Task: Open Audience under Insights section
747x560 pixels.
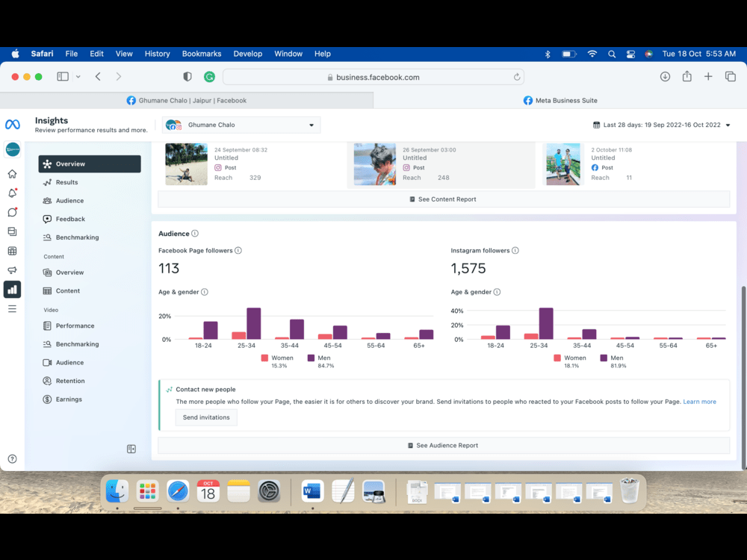Action: click(90, 200)
